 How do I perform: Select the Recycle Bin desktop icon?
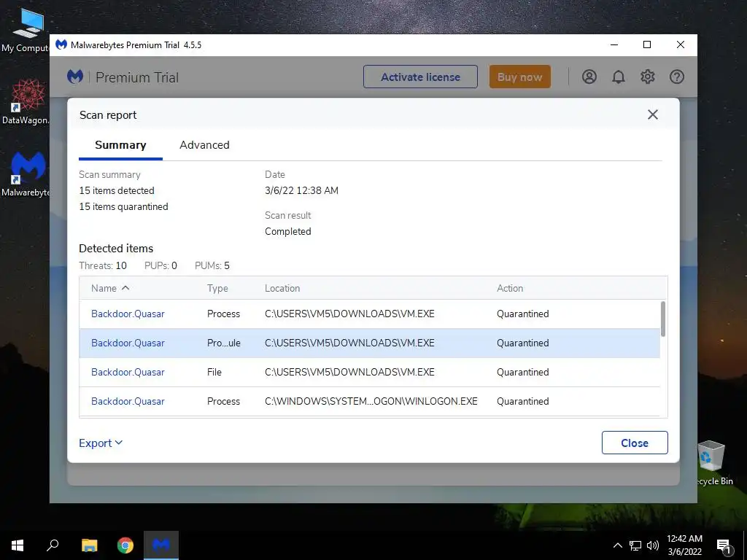tap(713, 463)
